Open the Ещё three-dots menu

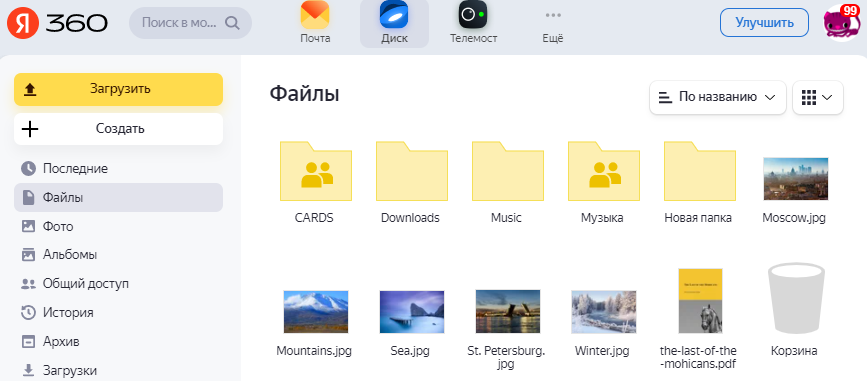point(552,15)
